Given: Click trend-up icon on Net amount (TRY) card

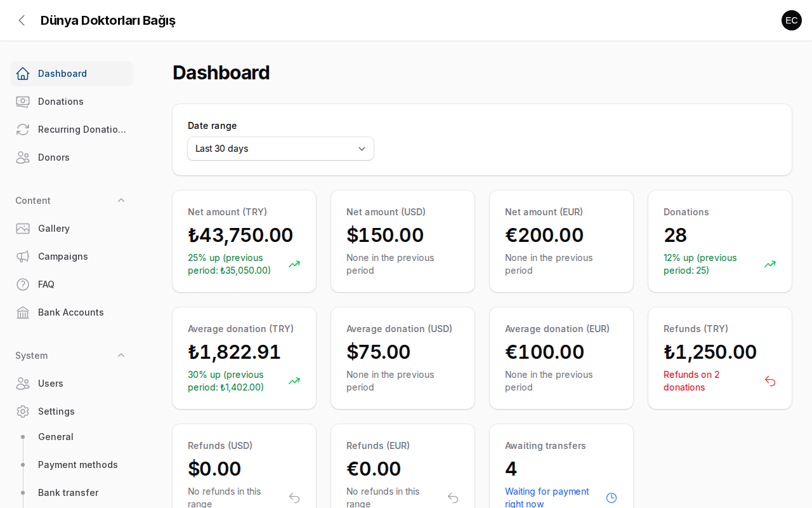Looking at the screenshot, I should [x=294, y=264].
